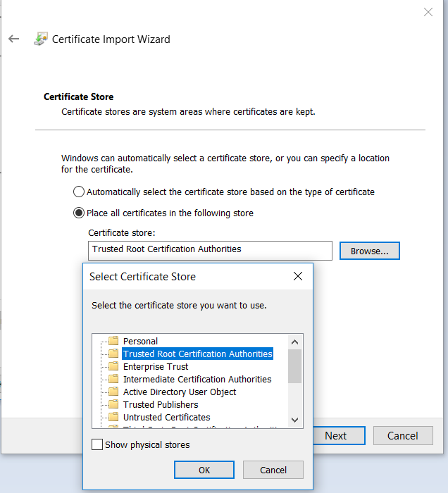Select the Enterprise Trust store

pos(156,367)
